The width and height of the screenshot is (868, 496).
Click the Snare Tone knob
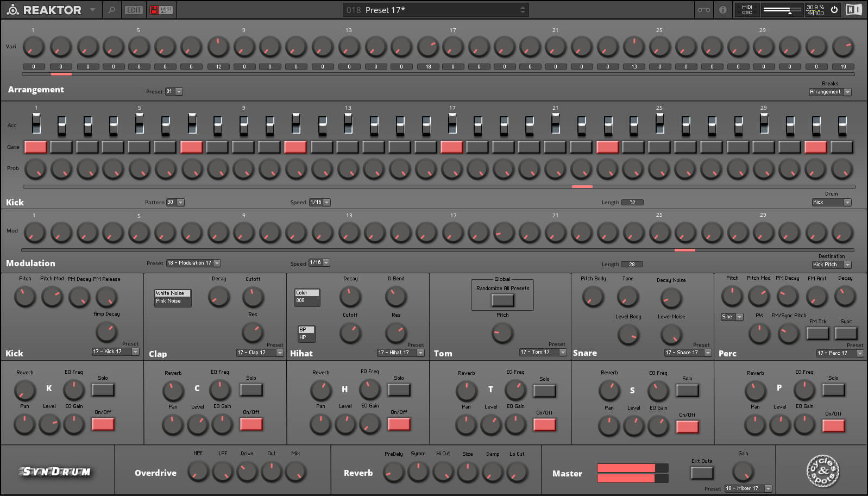[x=628, y=297]
